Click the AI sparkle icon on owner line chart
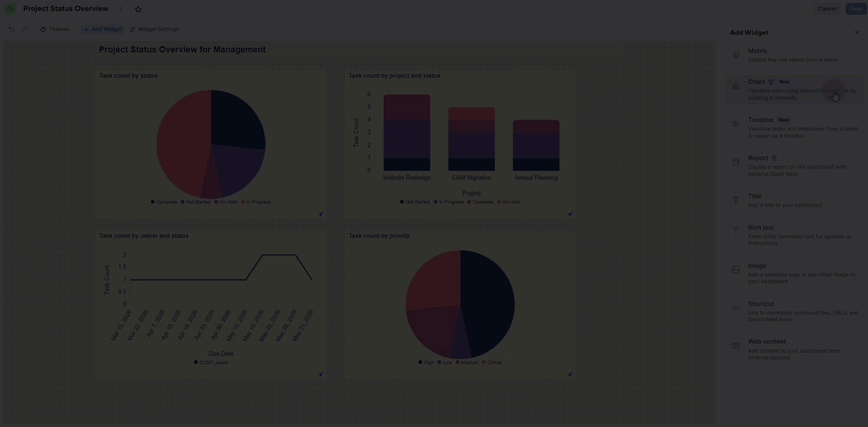 tap(321, 374)
